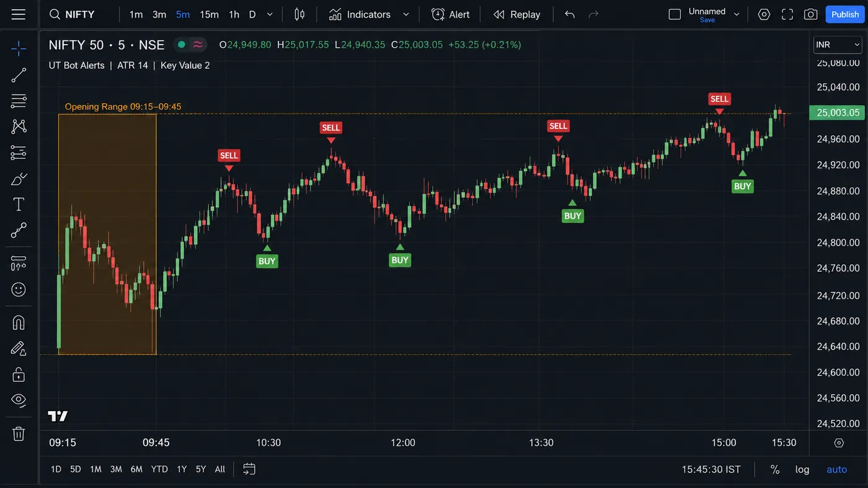Open the pattern drawing tools
868x488 pixels.
pos(19,126)
